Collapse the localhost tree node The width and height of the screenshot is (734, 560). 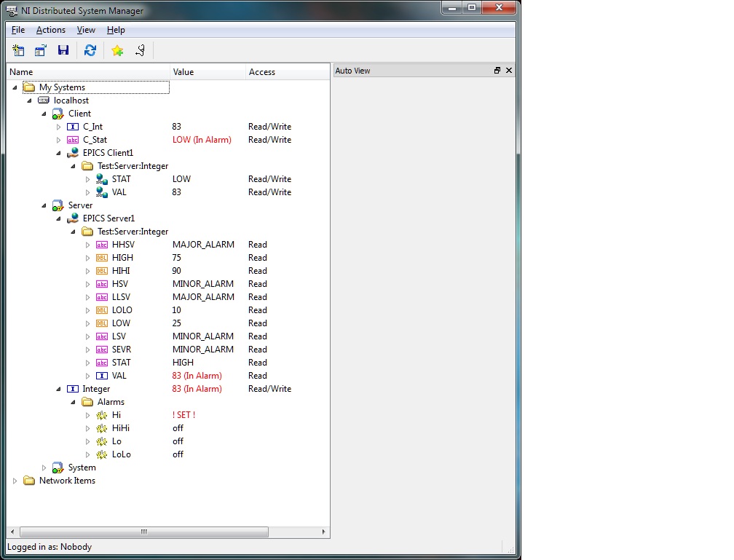[x=30, y=100]
